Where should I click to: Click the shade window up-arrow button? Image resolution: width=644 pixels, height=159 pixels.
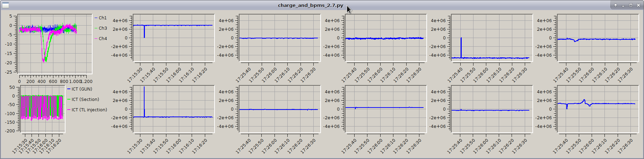[x=616, y=5]
